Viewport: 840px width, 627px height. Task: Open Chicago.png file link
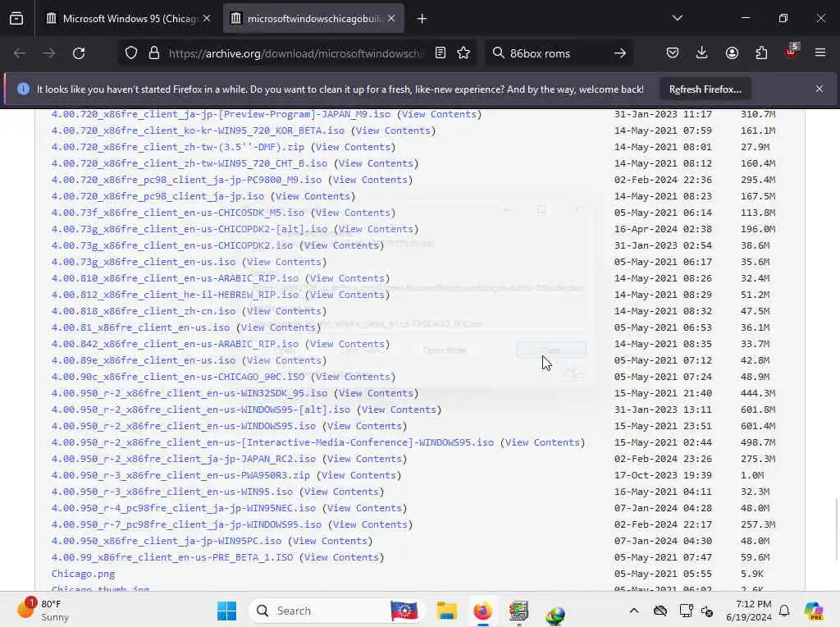(x=83, y=574)
